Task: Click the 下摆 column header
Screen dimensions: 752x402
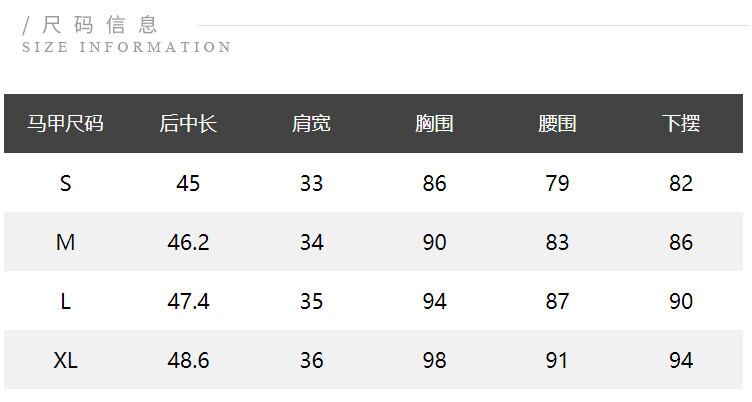Action: 681,124
